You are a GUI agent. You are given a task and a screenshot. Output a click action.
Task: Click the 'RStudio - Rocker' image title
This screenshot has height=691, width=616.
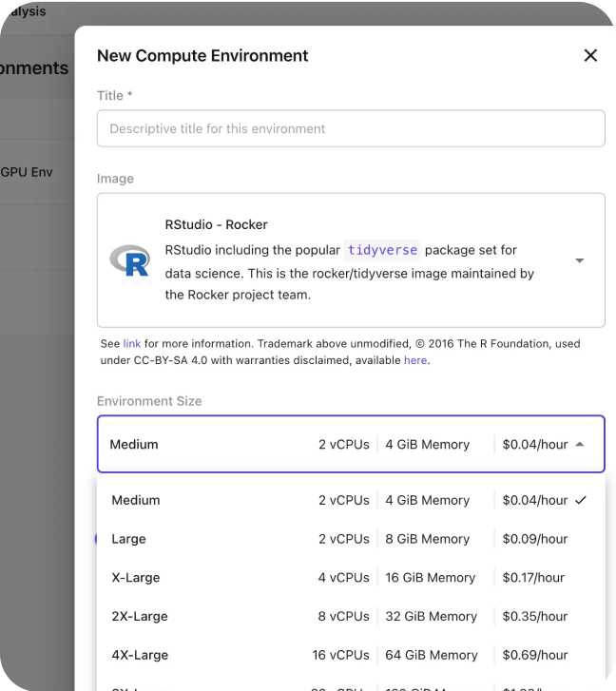[216, 224]
